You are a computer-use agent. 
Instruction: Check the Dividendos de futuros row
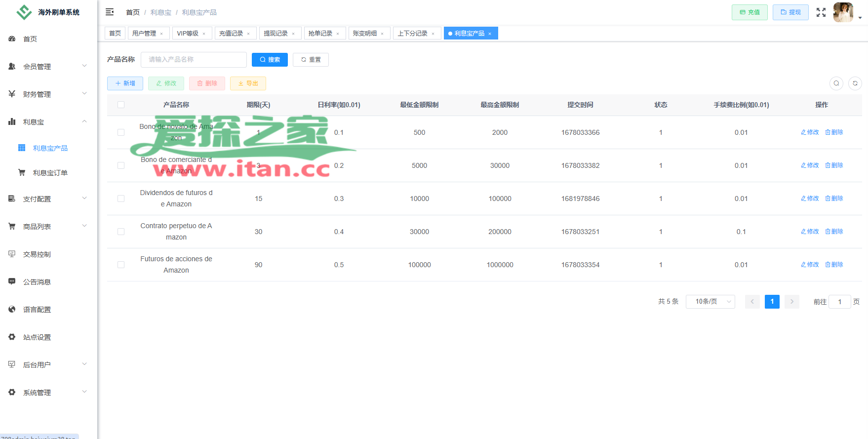121,199
